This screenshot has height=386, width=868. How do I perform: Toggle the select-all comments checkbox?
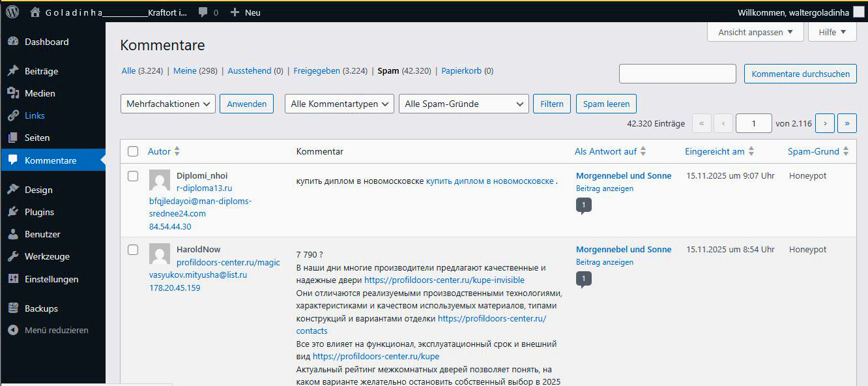[133, 151]
